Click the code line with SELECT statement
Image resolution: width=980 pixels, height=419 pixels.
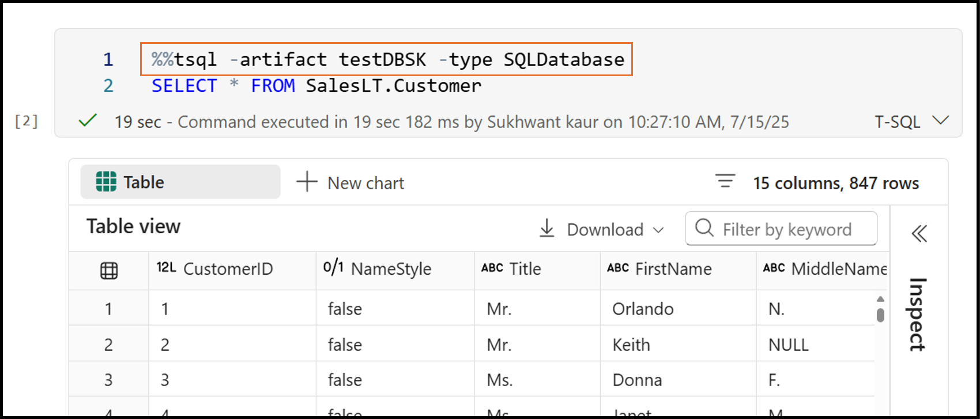pos(316,86)
